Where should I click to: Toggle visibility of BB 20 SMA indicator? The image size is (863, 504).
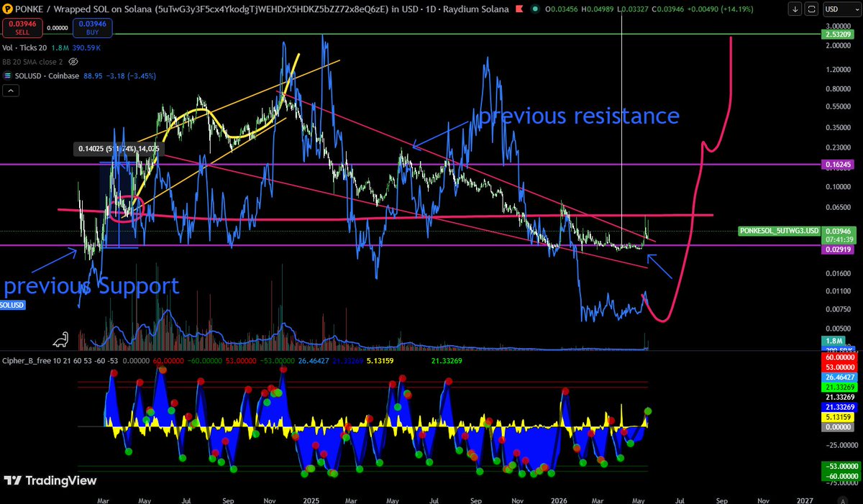(x=73, y=62)
